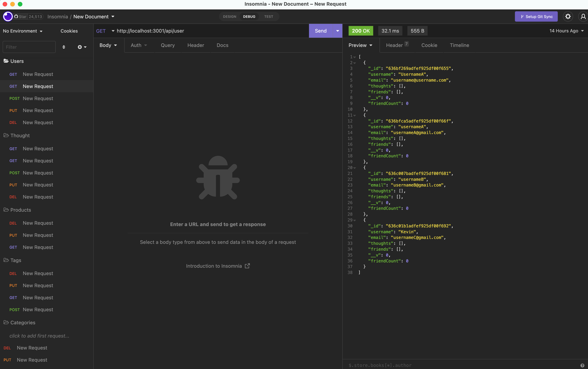Open the Users folder icon in sidebar
This screenshot has width=588, height=369.
coord(6,61)
